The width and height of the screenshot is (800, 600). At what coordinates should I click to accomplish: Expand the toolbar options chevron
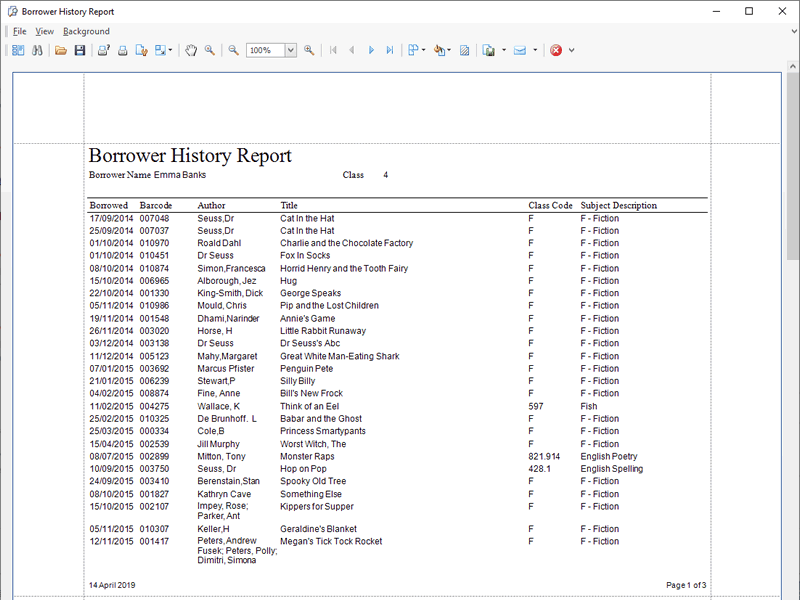571,50
